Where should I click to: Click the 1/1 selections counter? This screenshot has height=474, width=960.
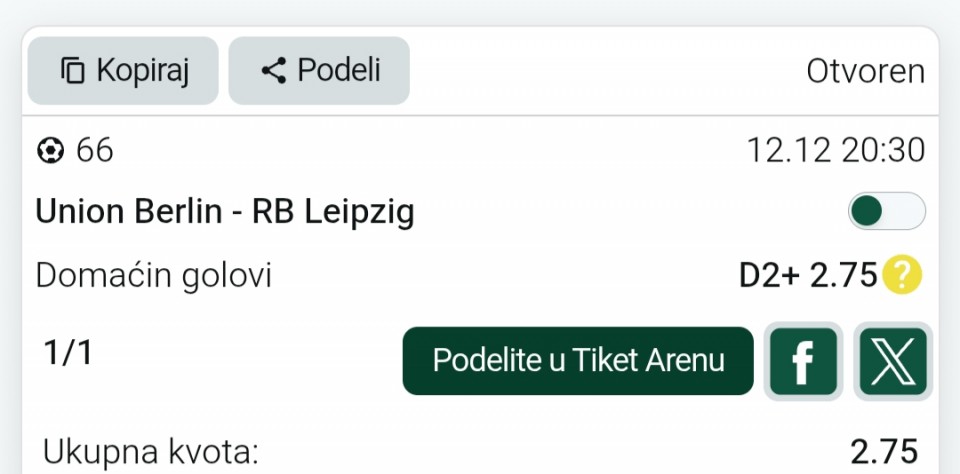click(68, 353)
